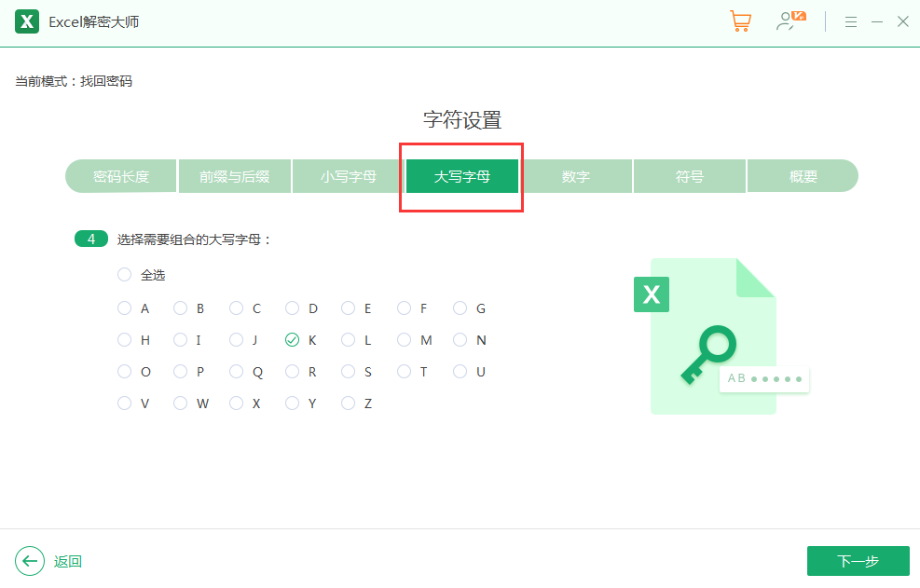Check uppercase letter I
Screen dimensions: 920x588
[x=180, y=340]
